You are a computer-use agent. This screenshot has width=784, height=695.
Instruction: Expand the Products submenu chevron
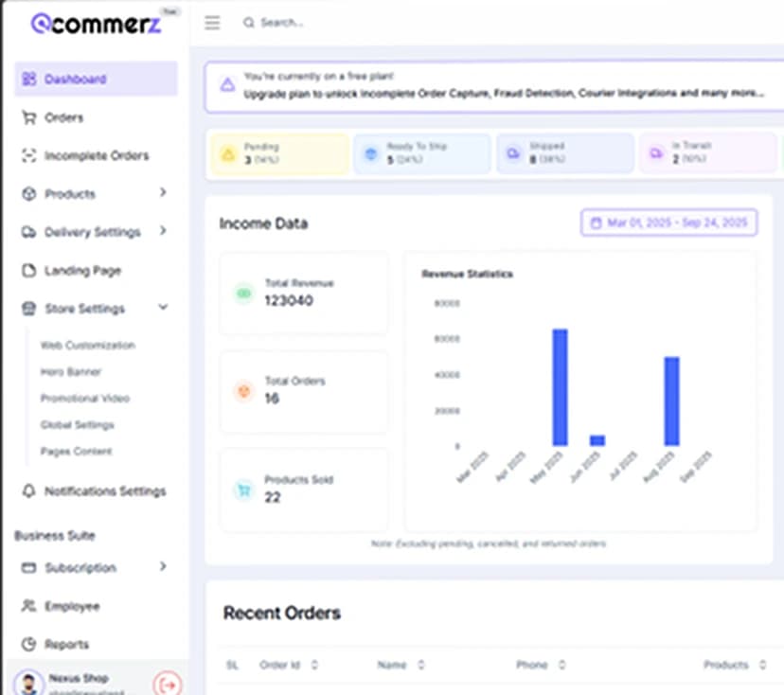163,192
